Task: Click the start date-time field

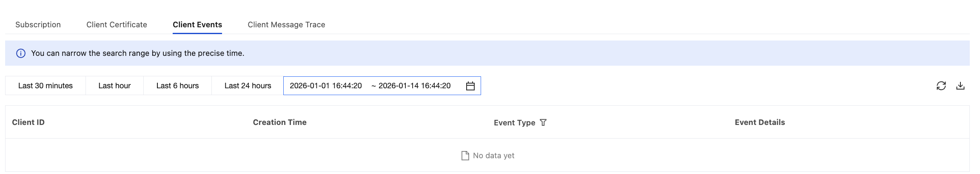Action: (326, 86)
